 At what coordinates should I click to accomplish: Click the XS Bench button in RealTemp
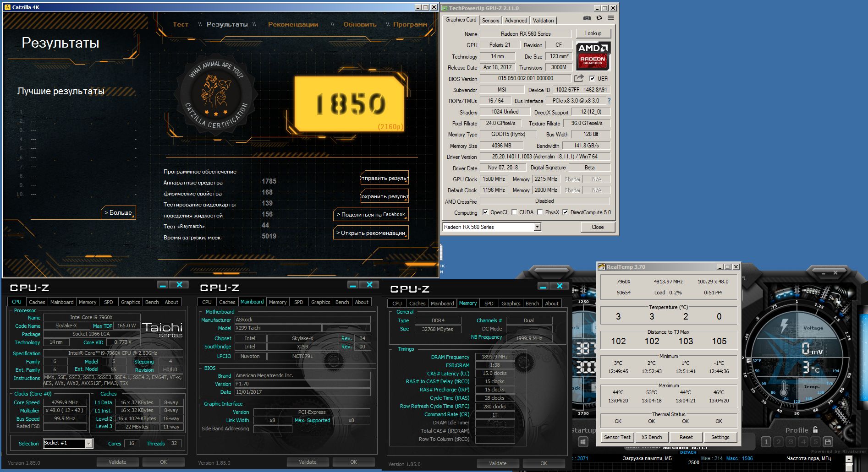[652, 437]
